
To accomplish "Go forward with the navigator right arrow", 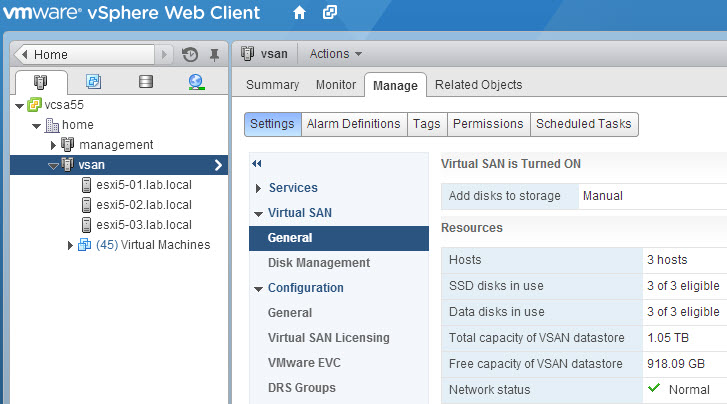I will (x=164, y=55).
